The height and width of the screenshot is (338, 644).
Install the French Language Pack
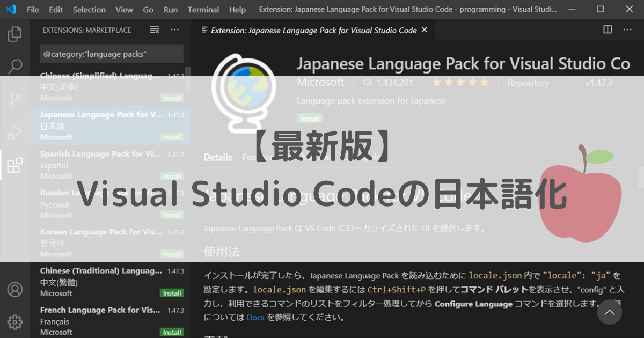pos(172,332)
